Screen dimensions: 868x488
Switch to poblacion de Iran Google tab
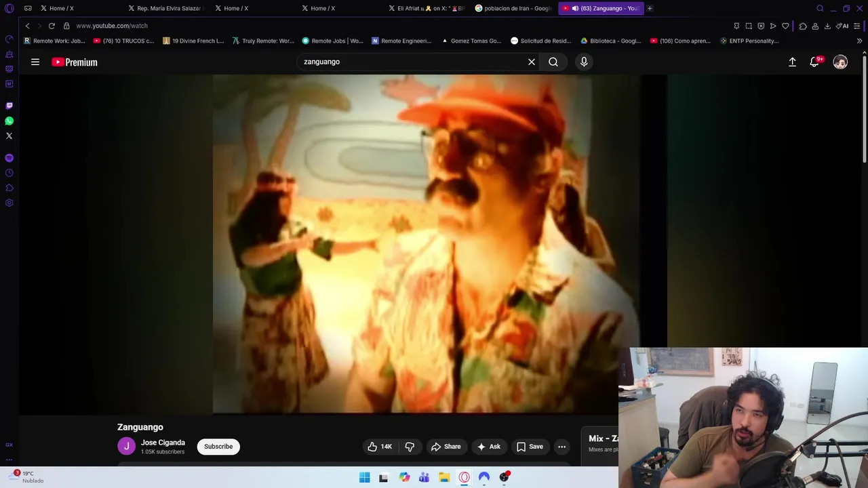click(x=514, y=9)
